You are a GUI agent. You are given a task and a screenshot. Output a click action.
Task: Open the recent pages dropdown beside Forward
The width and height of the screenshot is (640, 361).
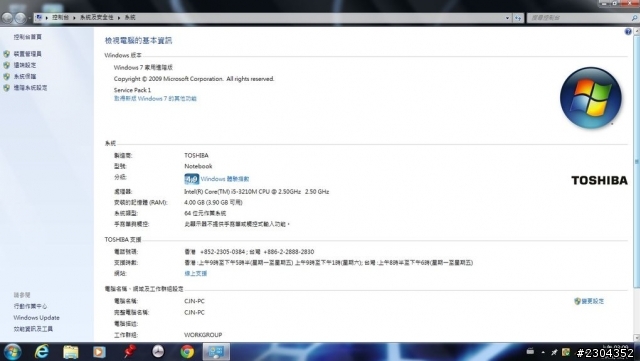click(29, 18)
